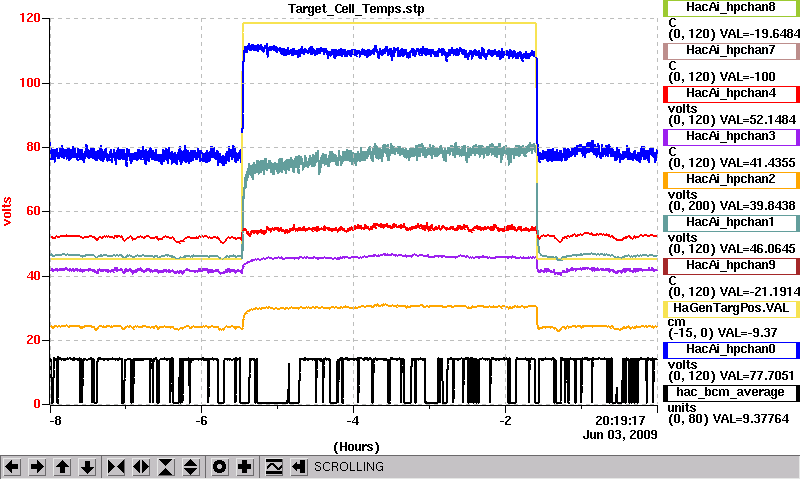Select the HacAi_hpchan7 legend entry
Viewport: 800px width, 479px height.
(731, 51)
